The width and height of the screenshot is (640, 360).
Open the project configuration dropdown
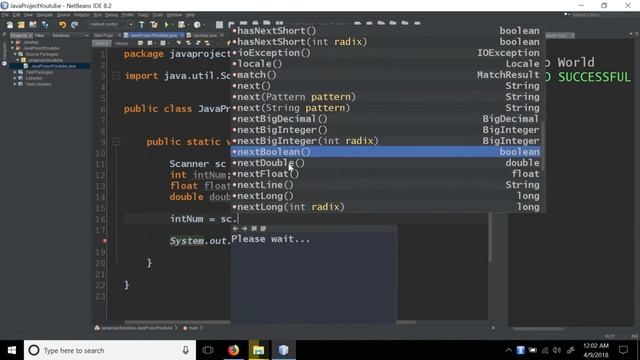coord(111,25)
